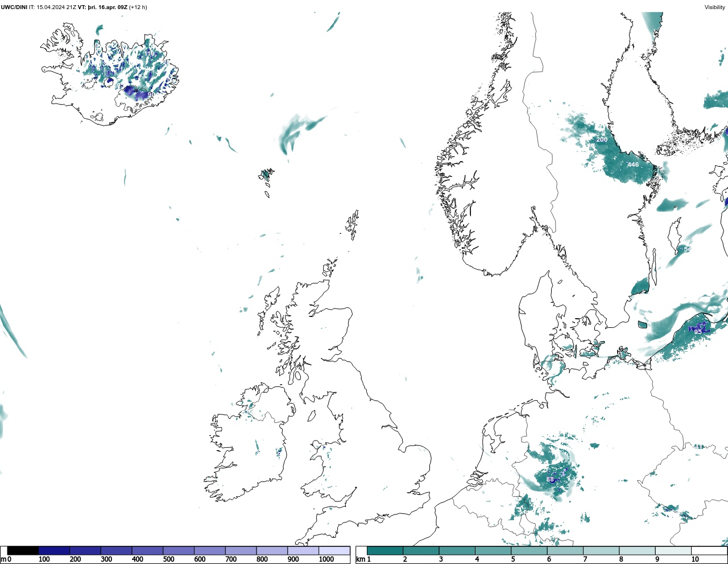Viewport: 728px width, 564px height.
Task: Click the 1–2 km dark teal swatch
Action: (x=385, y=551)
